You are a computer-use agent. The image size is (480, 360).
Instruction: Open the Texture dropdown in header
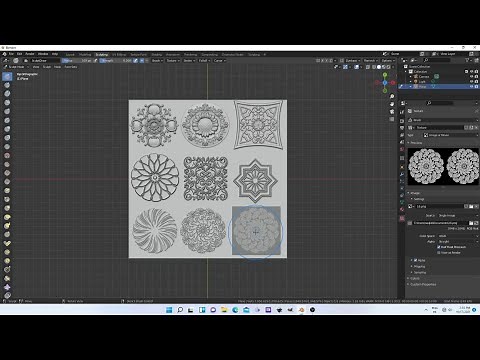pos(173,61)
